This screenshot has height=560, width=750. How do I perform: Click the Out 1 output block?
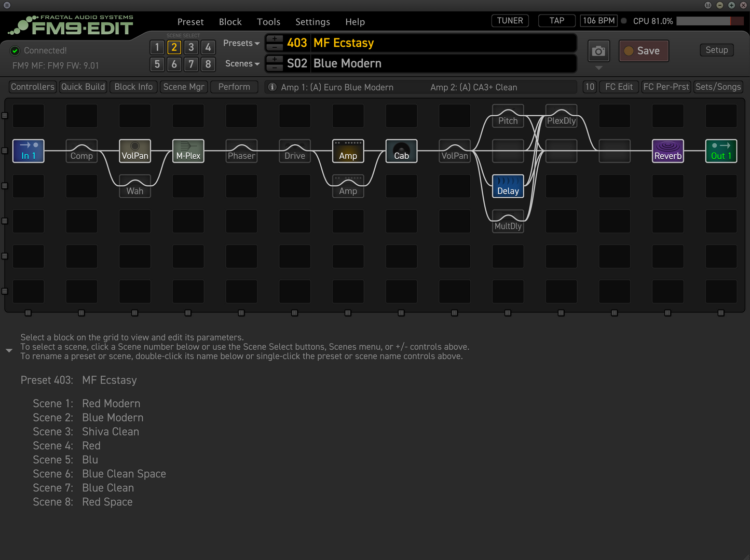click(721, 151)
